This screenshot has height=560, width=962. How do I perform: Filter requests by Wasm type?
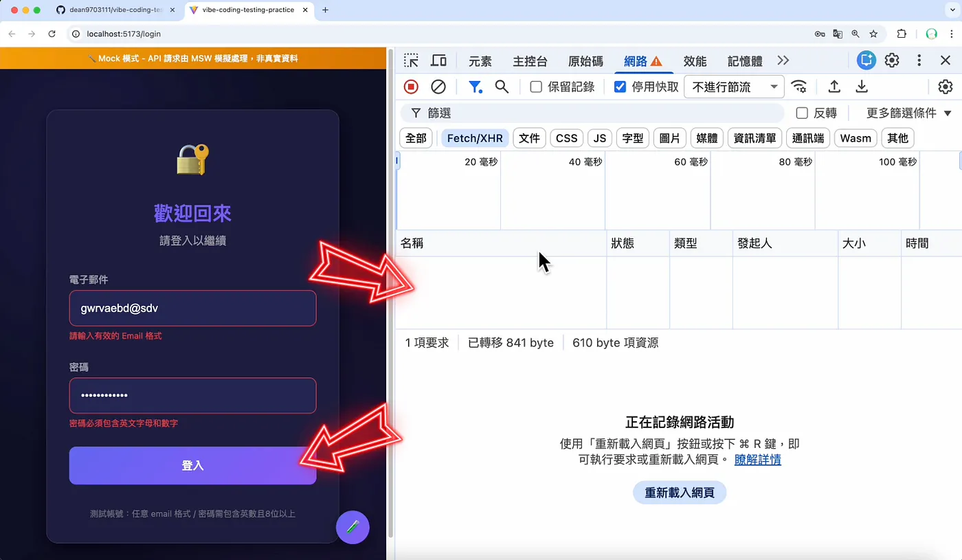[855, 138]
